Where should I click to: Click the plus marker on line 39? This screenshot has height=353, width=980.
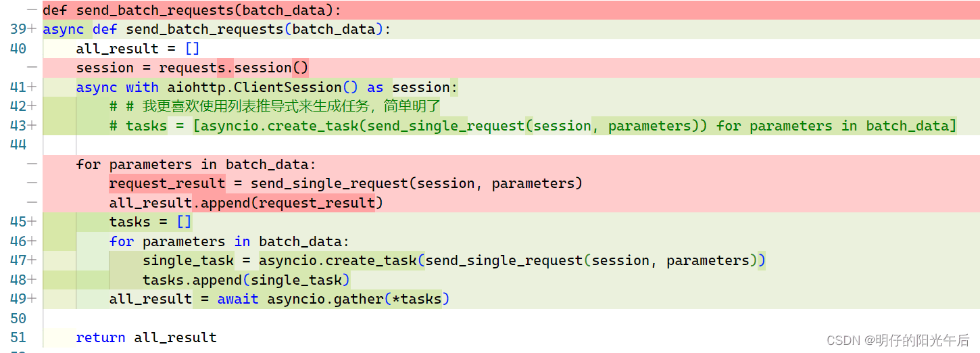click(32, 29)
